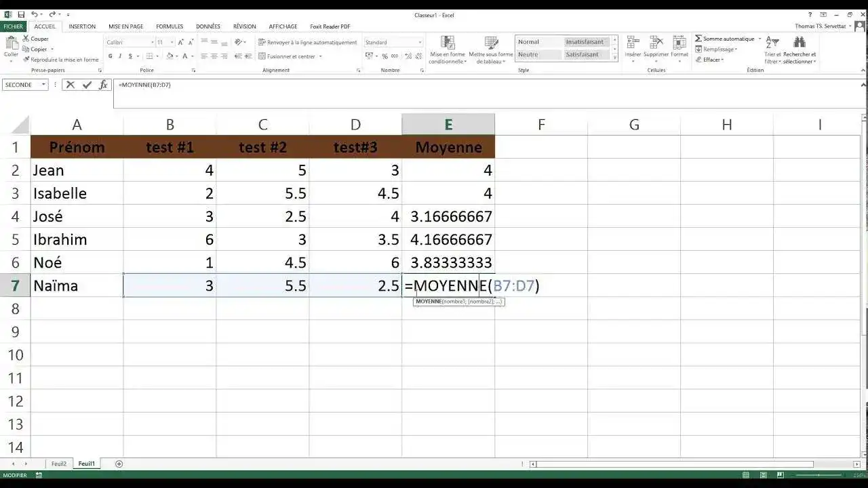This screenshot has width=868, height=488.
Task: Toggle bold with the G button
Action: pos(109,56)
